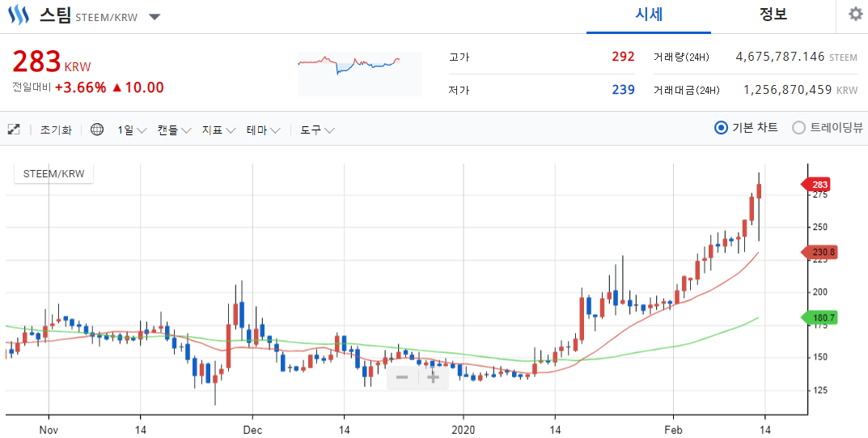
Task: Switch to the 시세 tab
Action: click(649, 15)
